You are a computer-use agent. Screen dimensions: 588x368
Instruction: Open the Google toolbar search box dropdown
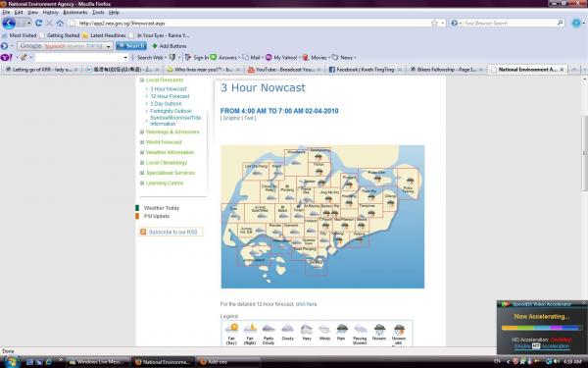(x=109, y=46)
